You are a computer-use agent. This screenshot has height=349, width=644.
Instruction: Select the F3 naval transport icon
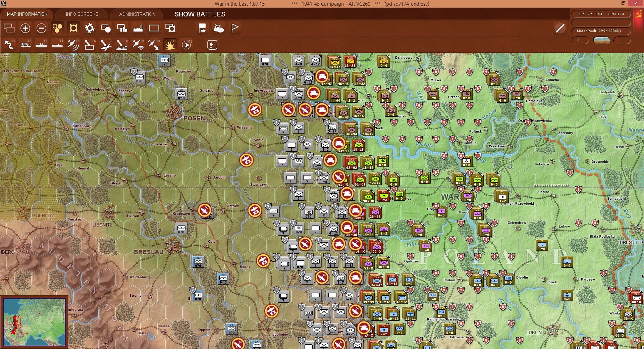point(42,45)
